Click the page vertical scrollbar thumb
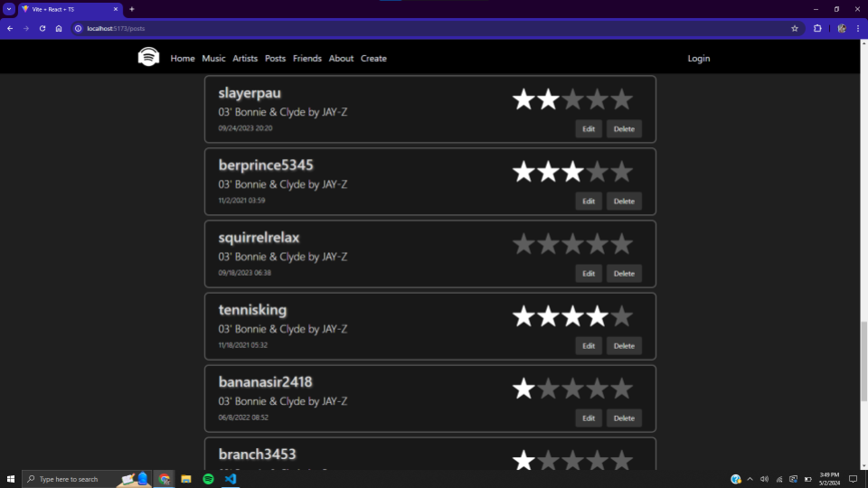The height and width of the screenshot is (488, 868). tap(863, 361)
